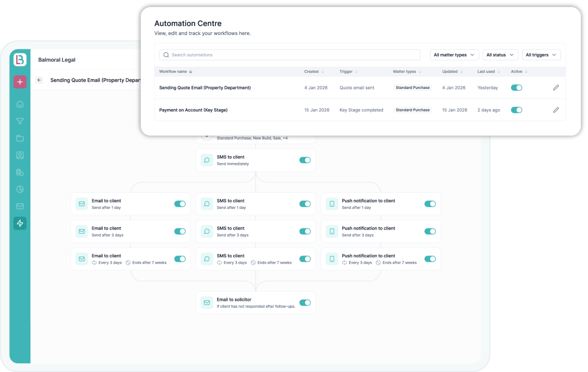
Task: Toggle off Email to solicitor step
Action: [305, 303]
